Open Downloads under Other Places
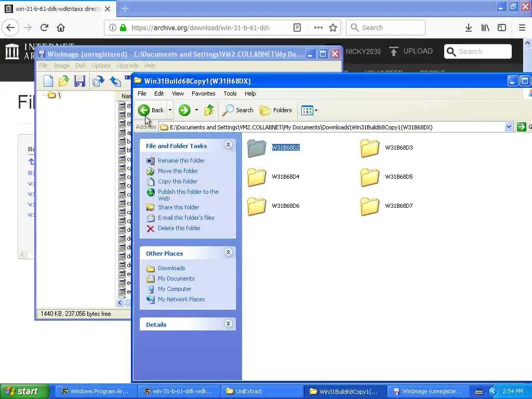Image resolution: width=532 pixels, height=399 pixels. (x=171, y=268)
